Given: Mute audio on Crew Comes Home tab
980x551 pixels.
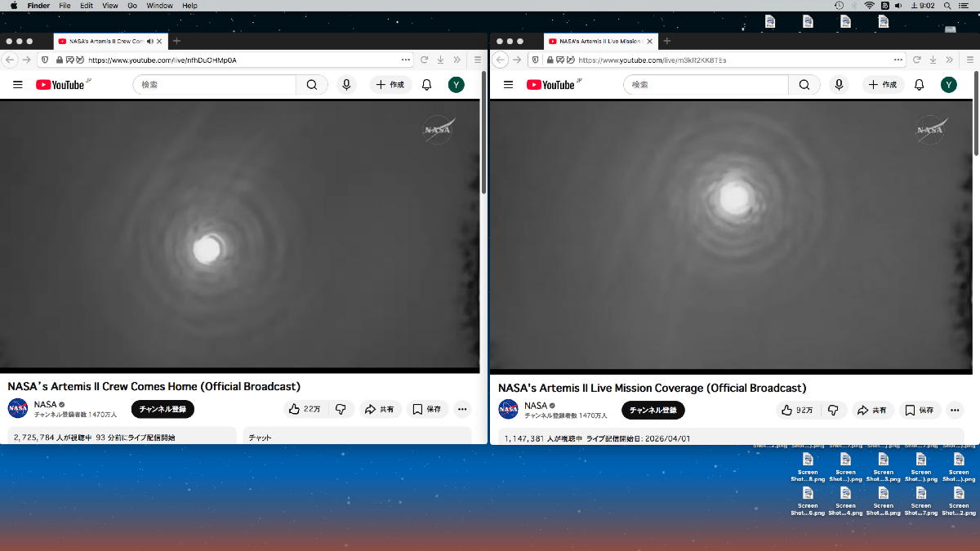Looking at the screenshot, I should pyautogui.click(x=150, y=41).
